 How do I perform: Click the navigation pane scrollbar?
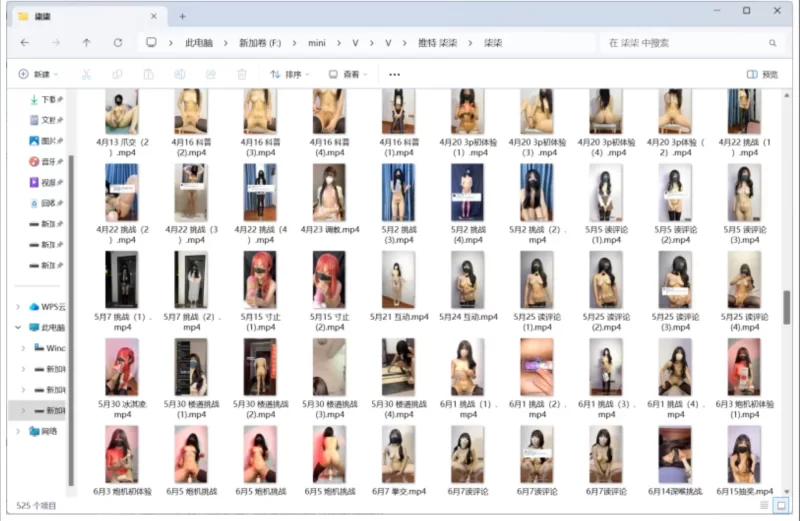[x=71, y=320]
